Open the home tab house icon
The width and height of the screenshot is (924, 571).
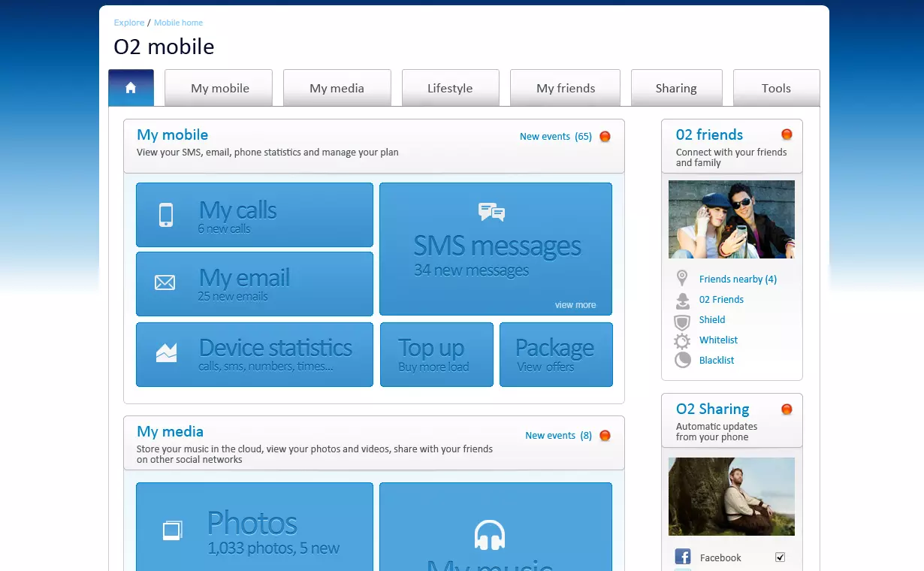tap(131, 88)
